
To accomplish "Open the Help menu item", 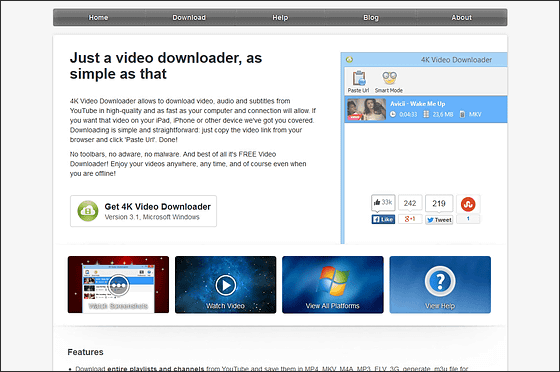I will coord(280,17).
